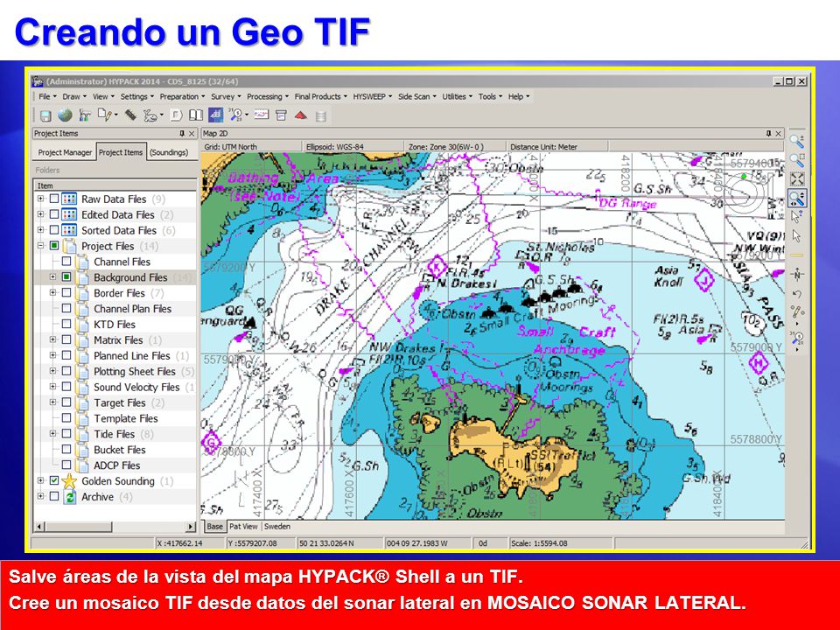The image size is (840, 630).
Task: Click the gray database cylinder icon
Action: [x=320, y=115]
